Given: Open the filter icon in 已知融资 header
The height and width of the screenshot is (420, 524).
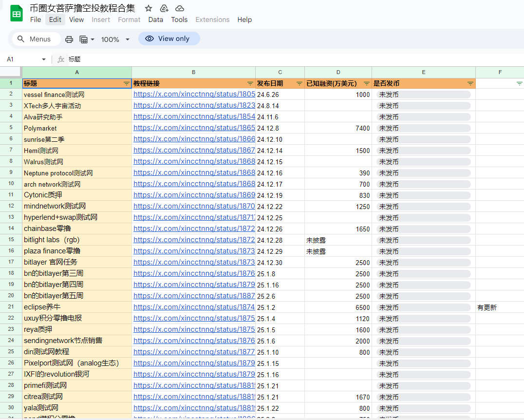Looking at the screenshot, I should click(367, 84).
